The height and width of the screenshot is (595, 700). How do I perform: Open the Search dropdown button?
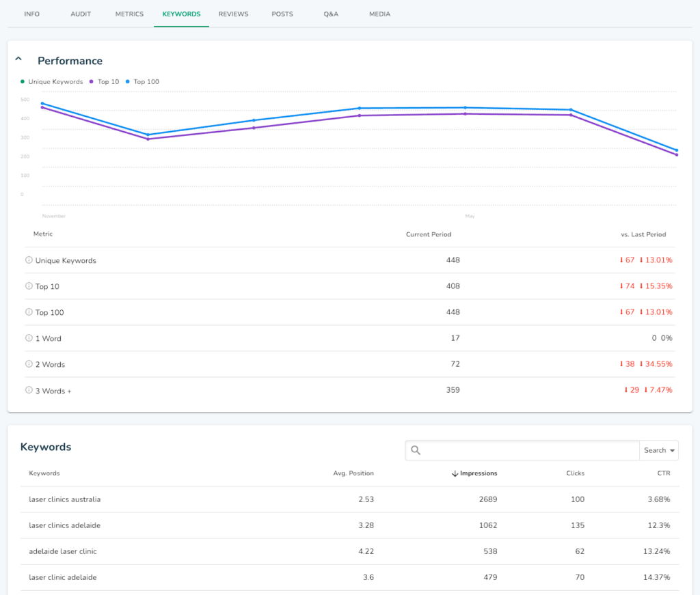click(x=659, y=450)
